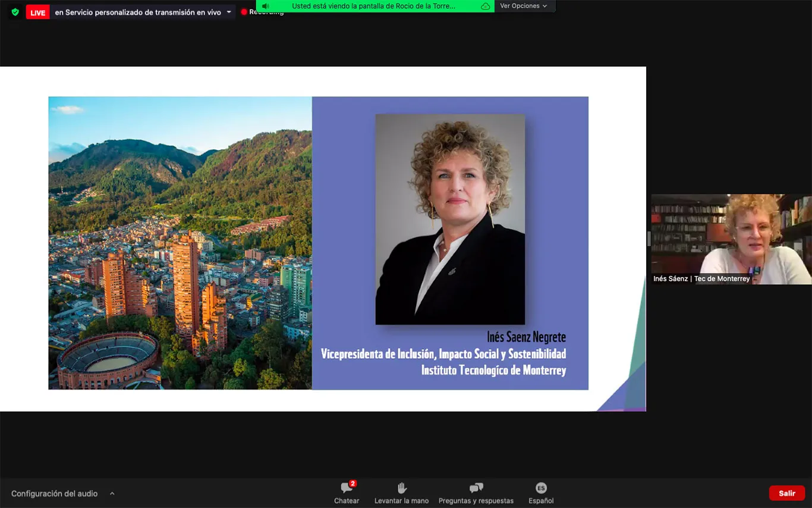Screen dimensions: 812x508
Task: Click the ES Español language icon
Action: tap(541, 488)
